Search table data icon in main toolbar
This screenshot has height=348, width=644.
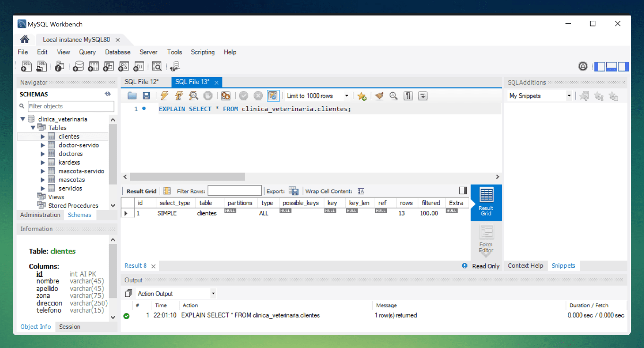[x=157, y=67]
